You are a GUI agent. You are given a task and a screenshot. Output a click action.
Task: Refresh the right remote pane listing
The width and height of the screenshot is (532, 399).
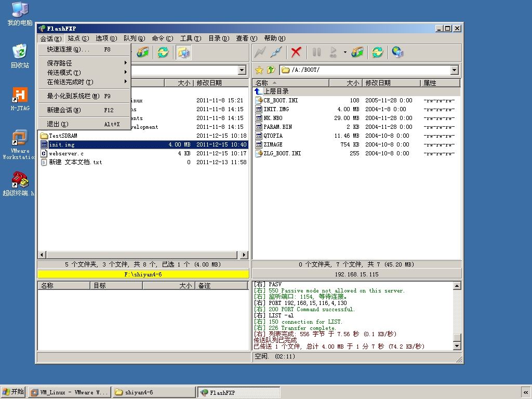pyautogui.click(x=377, y=52)
